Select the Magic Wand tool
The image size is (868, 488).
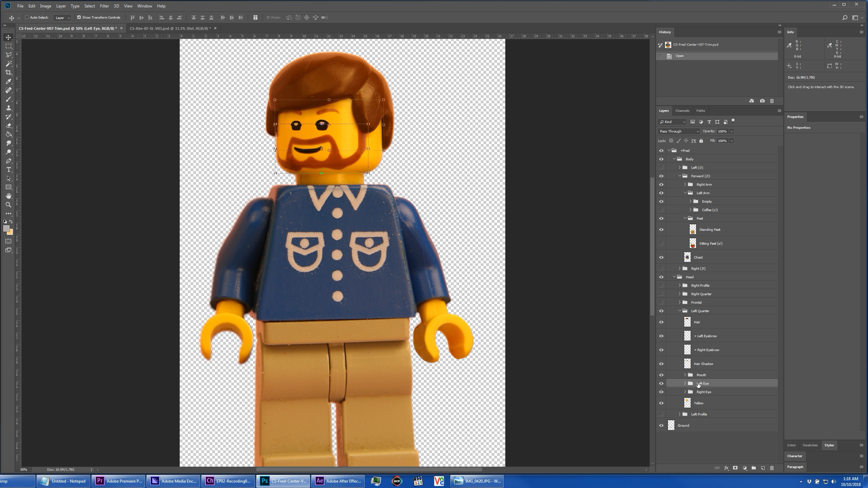pos(8,64)
